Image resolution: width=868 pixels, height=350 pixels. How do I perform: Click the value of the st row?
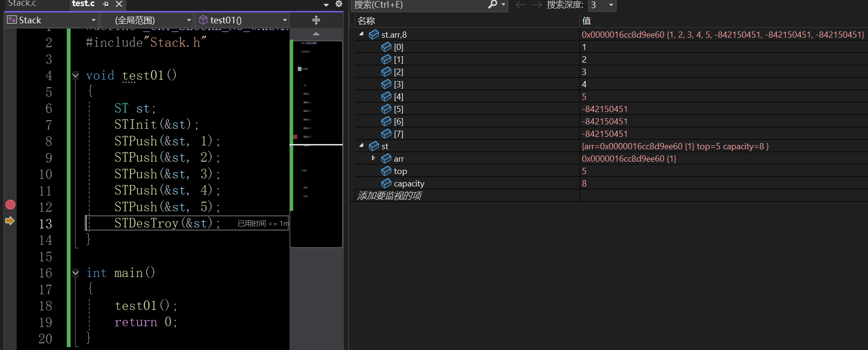click(x=675, y=146)
